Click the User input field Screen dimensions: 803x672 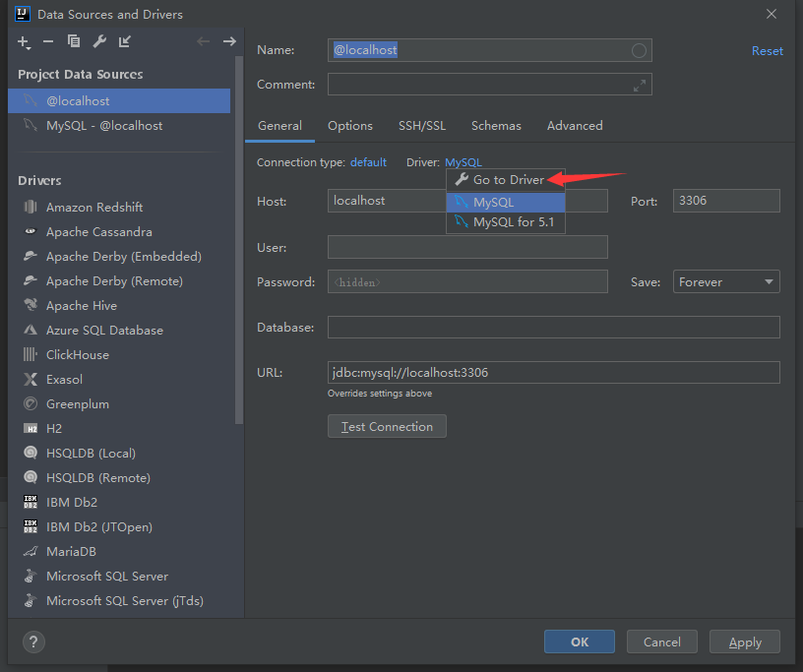coord(467,247)
